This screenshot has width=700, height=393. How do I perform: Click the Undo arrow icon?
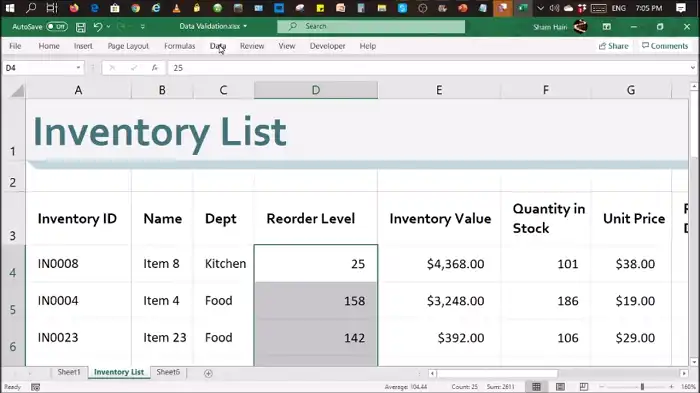[x=98, y=27]
